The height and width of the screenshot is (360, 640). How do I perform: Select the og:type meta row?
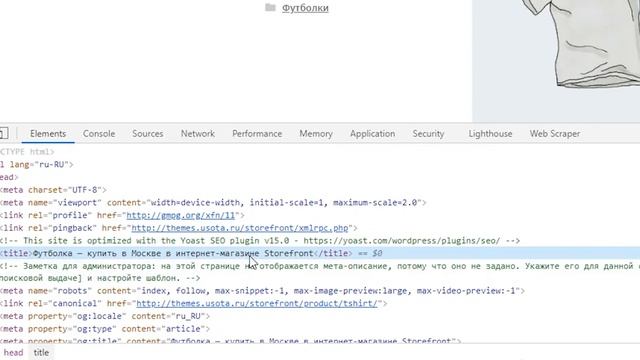(105, 329)
